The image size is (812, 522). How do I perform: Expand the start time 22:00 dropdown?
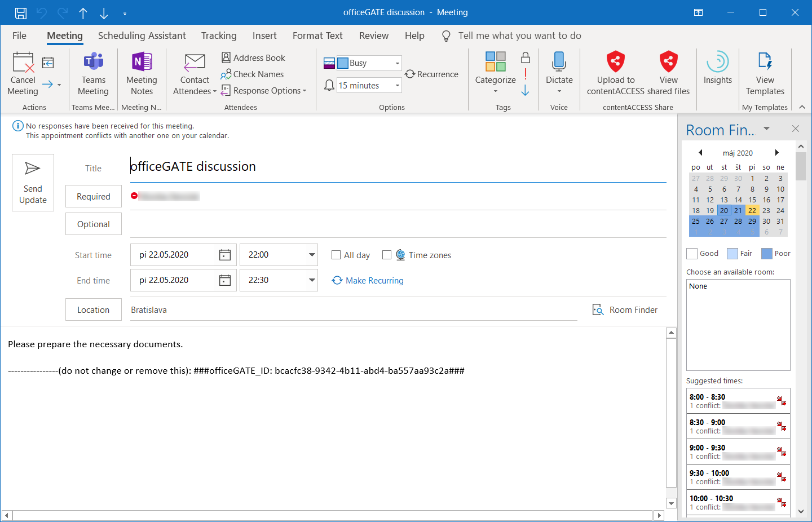311,255
